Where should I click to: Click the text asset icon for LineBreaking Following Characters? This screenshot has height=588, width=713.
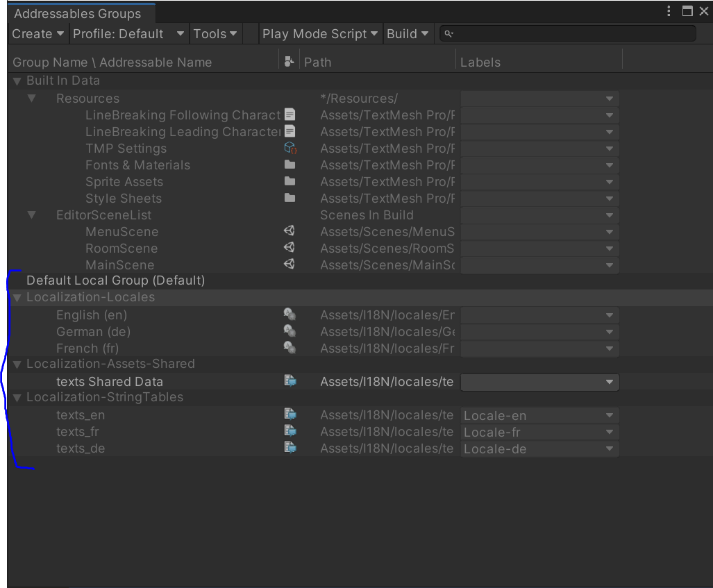coord(290,114)
